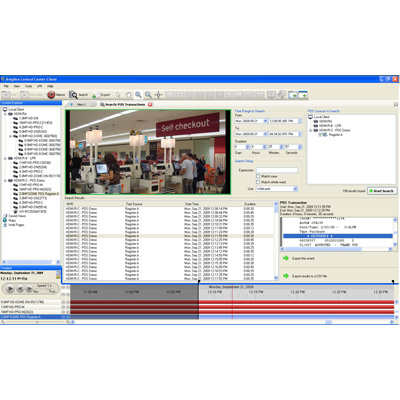The height and width of the screenshot is (400, 400).
Task: Enable the Match whole word checkbox
Action: click(258, 182)
